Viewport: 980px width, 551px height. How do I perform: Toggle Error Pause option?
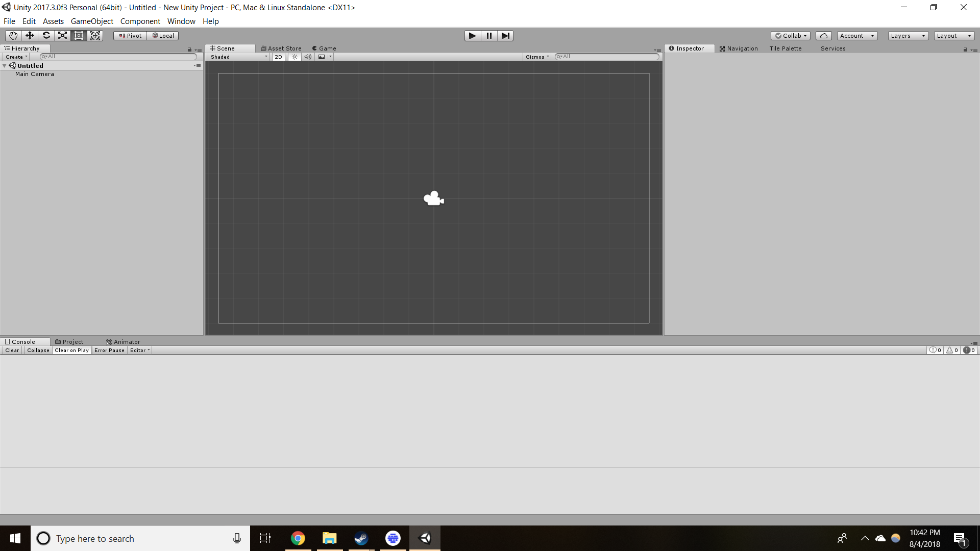pos(109,350)
